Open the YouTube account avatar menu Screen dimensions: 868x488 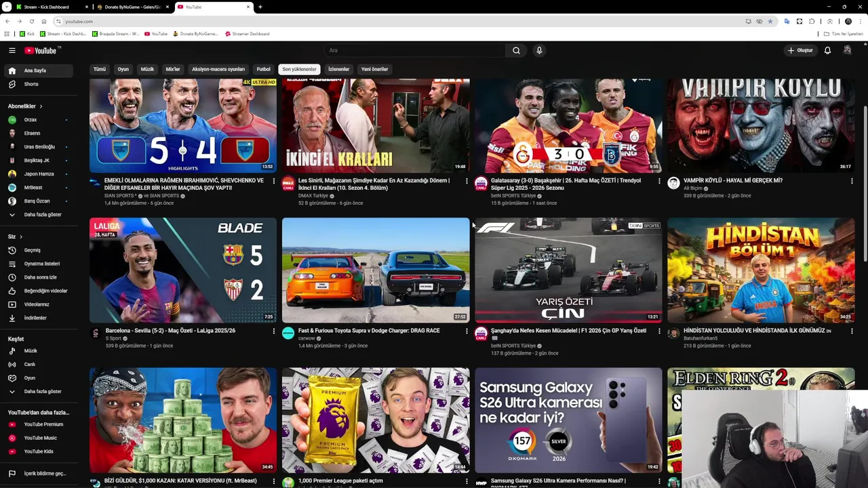(x=847, y=50)
